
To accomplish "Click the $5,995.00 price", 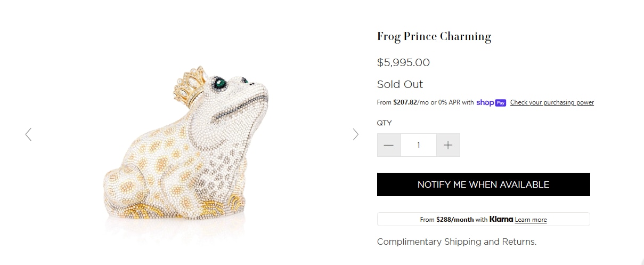I will tap(403, 62).
